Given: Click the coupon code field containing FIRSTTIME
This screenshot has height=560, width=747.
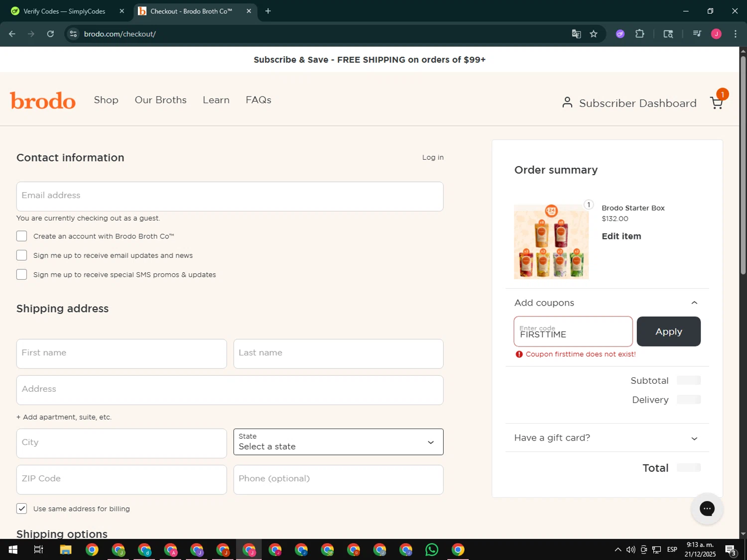Looking at the screenshot, I should pos(573,332).
